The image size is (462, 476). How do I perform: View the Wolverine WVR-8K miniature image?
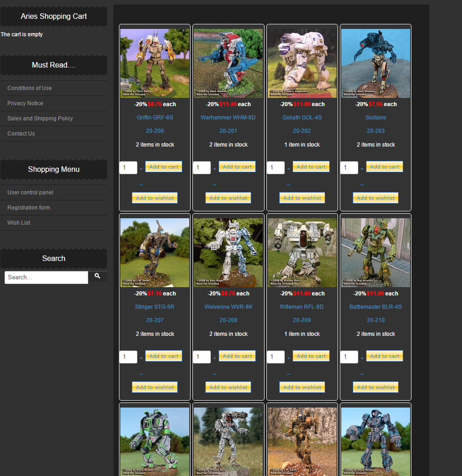click(228, 253)
